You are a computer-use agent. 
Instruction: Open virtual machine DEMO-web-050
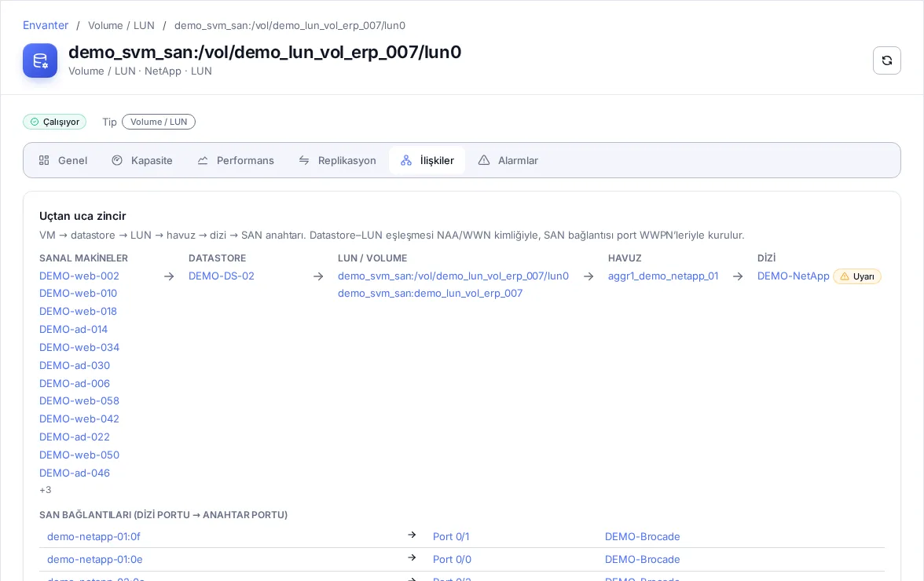[x=79, y=455]
